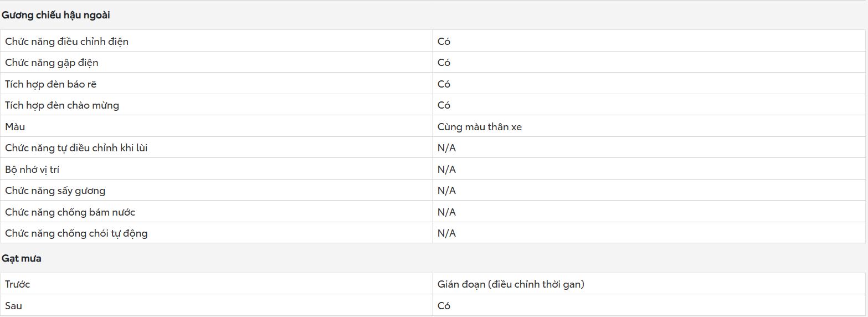The width and height of the screenshot is (868, 317).
Task: Click the Gạt mưa section header
Action: 22,259
